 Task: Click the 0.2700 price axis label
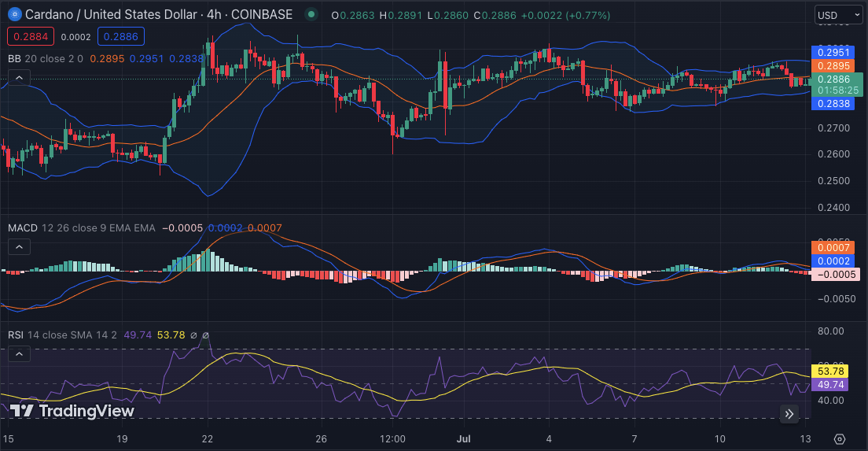(833, 128)
